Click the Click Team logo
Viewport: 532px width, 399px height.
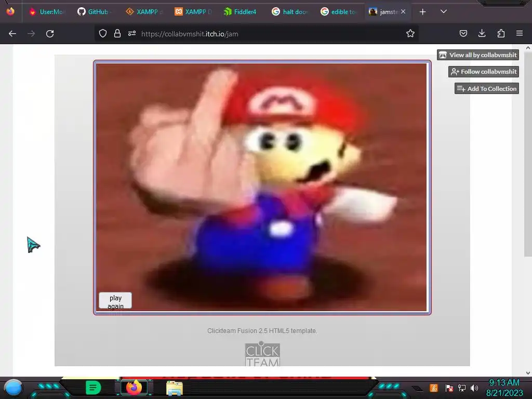coord(262,354)
